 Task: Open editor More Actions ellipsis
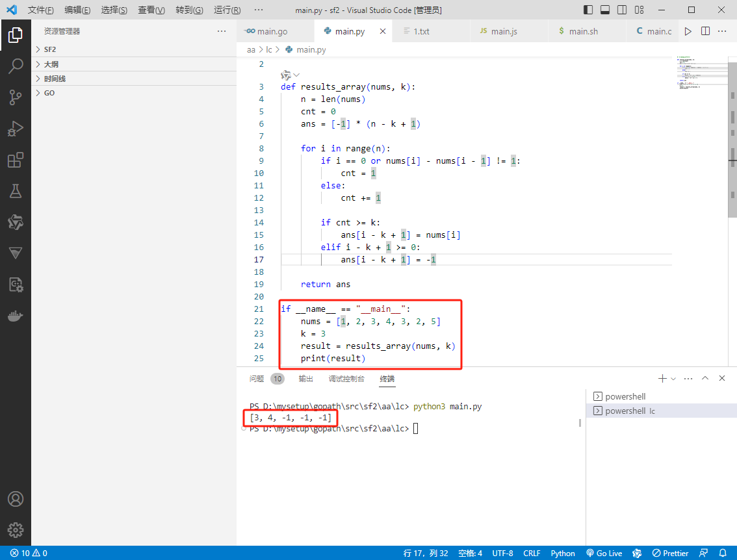[x=723, y=31]
